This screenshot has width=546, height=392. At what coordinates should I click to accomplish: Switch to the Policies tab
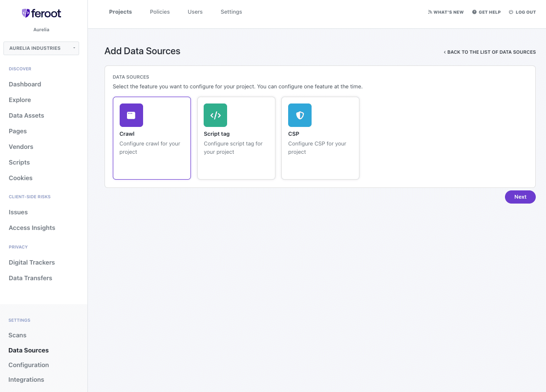(x=160, y=12)
